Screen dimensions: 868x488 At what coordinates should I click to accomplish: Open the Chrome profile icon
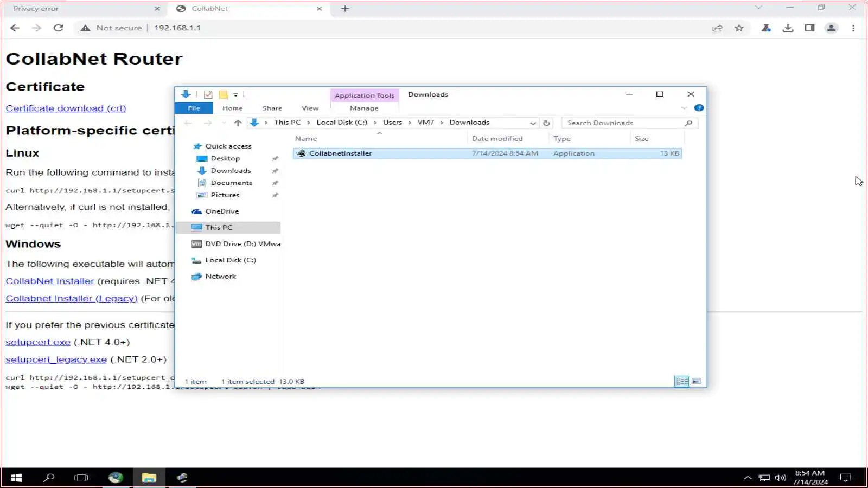(831, 28)
